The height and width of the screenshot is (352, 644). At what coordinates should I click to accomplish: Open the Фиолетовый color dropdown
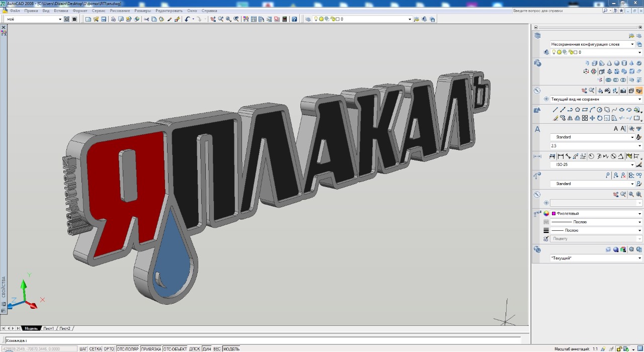(x=597, y=214)
